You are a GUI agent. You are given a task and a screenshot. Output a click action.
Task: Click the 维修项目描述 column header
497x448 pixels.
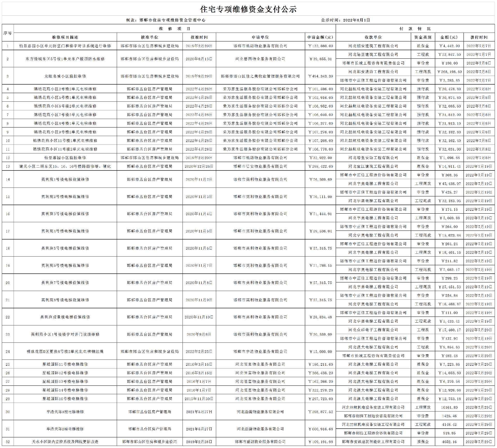pos(65,37)
